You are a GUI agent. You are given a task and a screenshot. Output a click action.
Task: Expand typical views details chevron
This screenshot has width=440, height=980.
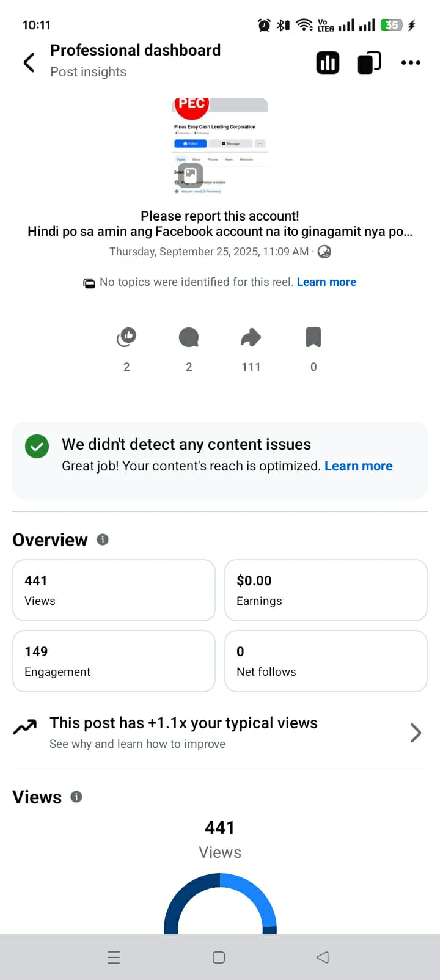pyautogui.click(x=416, y=733)
